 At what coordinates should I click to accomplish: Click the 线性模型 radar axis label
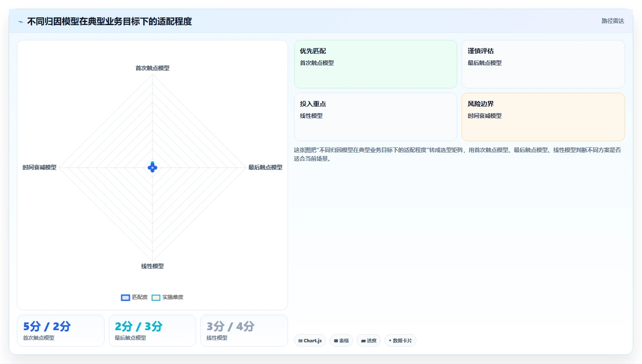pyautogui.click(x=152, y=266)
